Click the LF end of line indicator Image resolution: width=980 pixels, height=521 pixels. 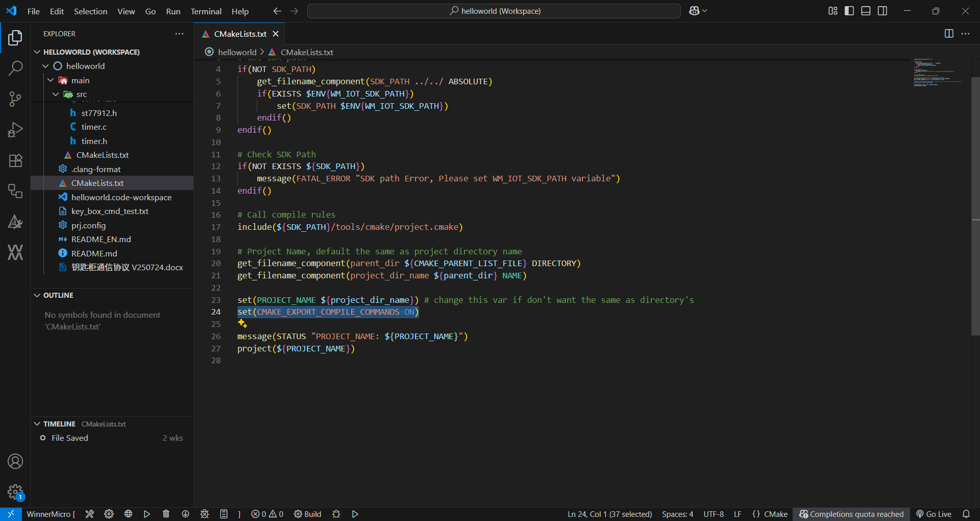(738, 514)
